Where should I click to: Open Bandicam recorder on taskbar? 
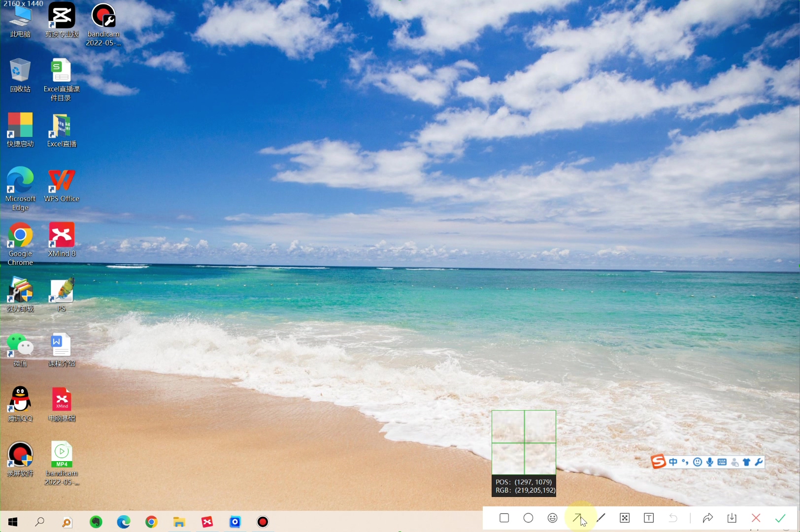(x=263, y=522)
